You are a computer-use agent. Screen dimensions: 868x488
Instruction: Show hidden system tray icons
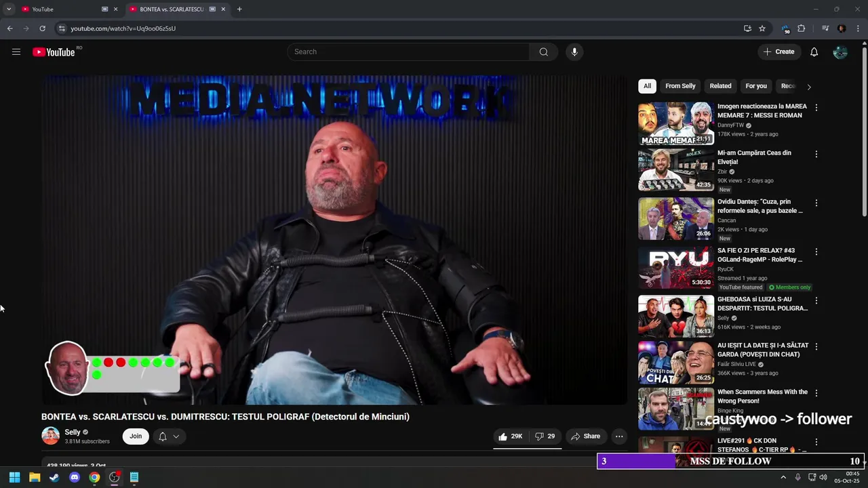point(783,477)
